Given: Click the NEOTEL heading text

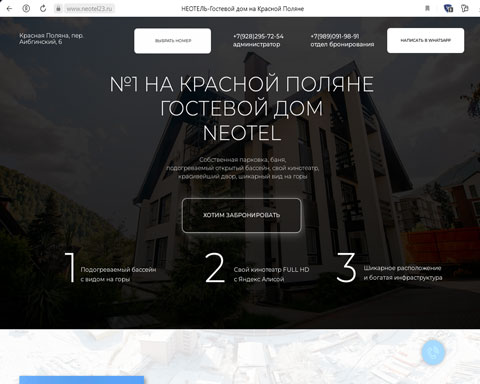Looking at the screenshot, I should (x=242, y=133).
